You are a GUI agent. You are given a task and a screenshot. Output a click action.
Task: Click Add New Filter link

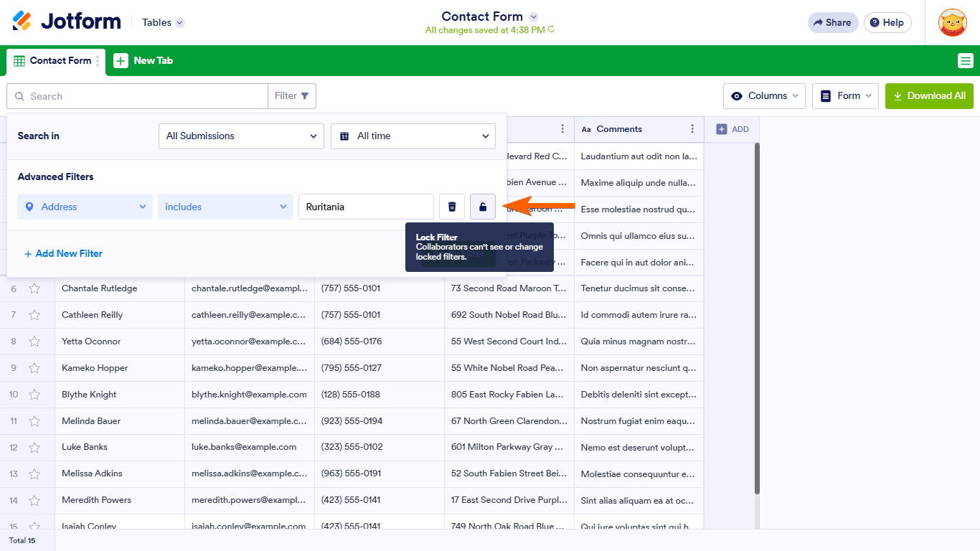(63, 253)
